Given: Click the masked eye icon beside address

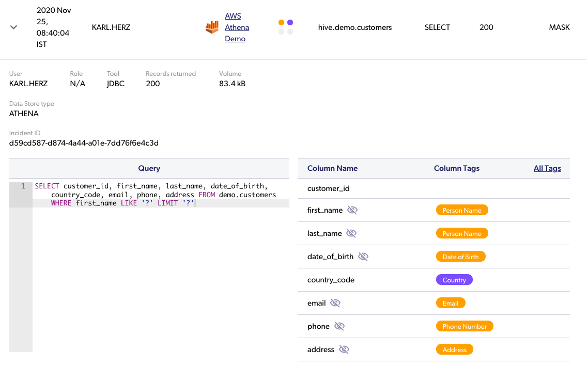Looking at the screenshot, I should pyautogui.click(x=344, y=349).
